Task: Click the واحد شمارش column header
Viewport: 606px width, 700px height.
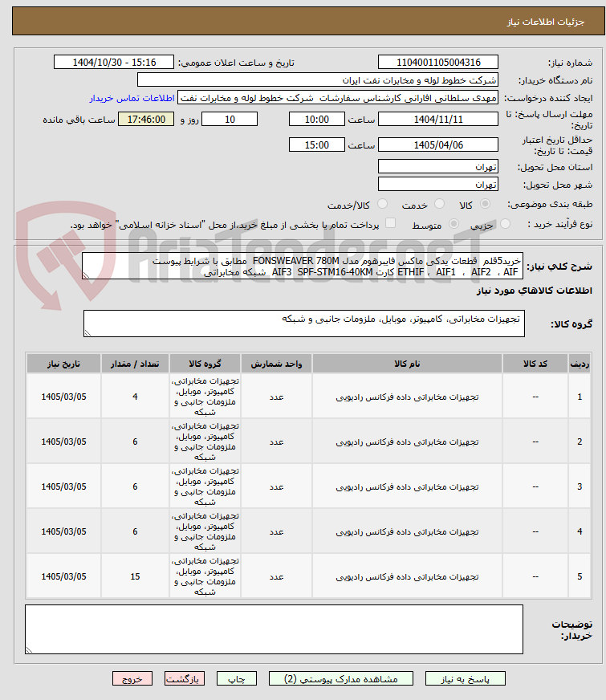Action: pyautogui.click(x=276, y=364)
